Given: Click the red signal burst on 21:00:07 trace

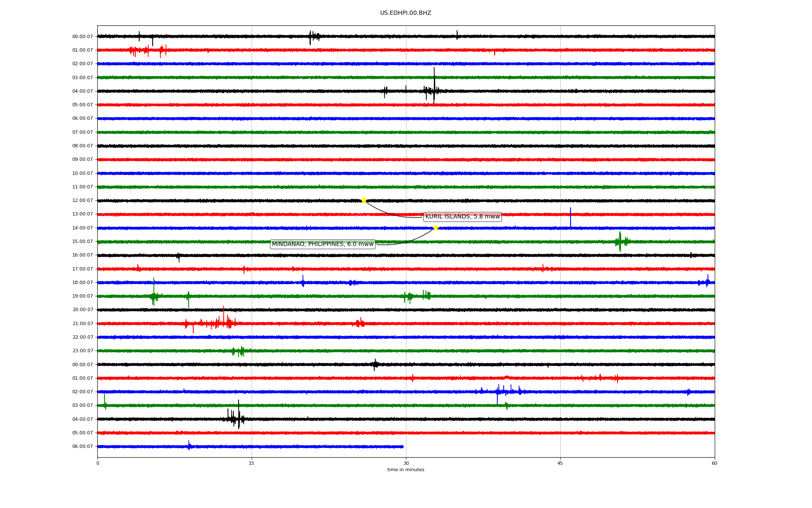Looking at the screenshot, I should (x=220, y=323).
